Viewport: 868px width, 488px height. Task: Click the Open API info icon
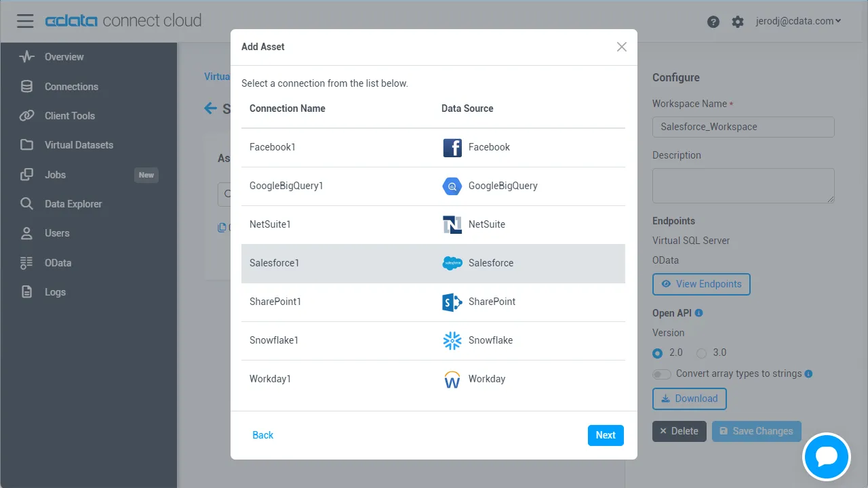[699, 313]
